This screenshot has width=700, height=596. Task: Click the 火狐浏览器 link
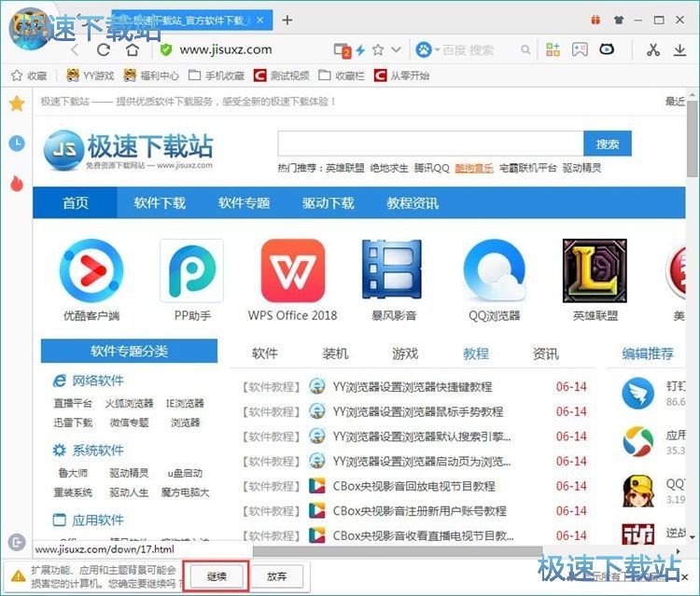point(129,403)
